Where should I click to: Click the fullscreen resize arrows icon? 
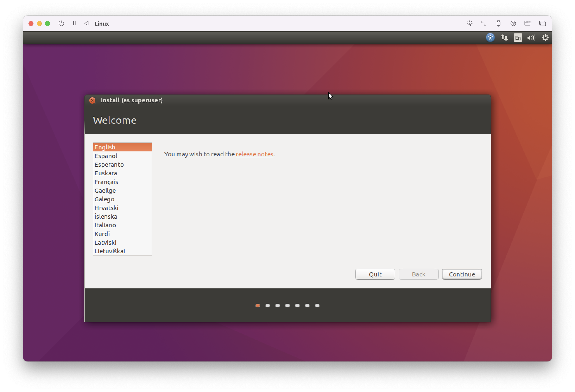coord(483,24)
